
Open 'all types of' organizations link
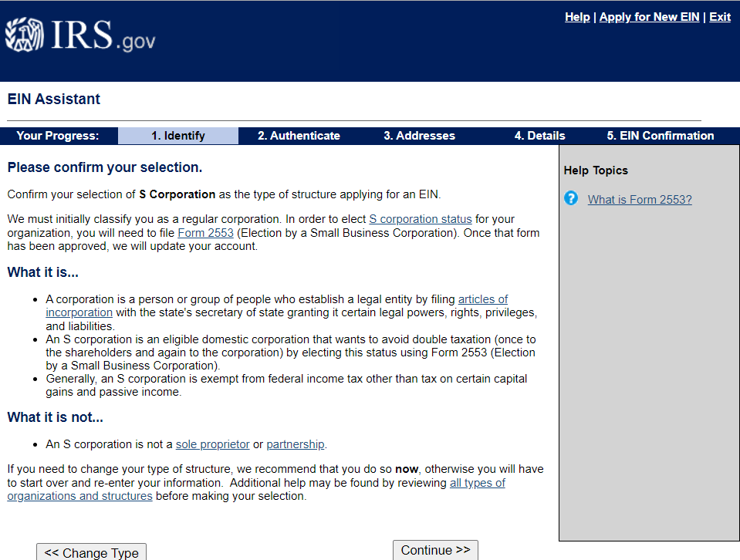pos(477,483)
